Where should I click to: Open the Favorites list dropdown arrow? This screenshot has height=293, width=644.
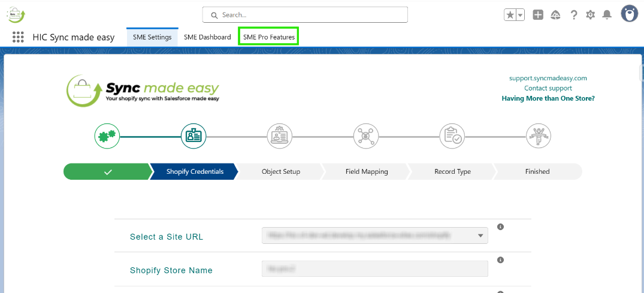[x=520, y=15]
